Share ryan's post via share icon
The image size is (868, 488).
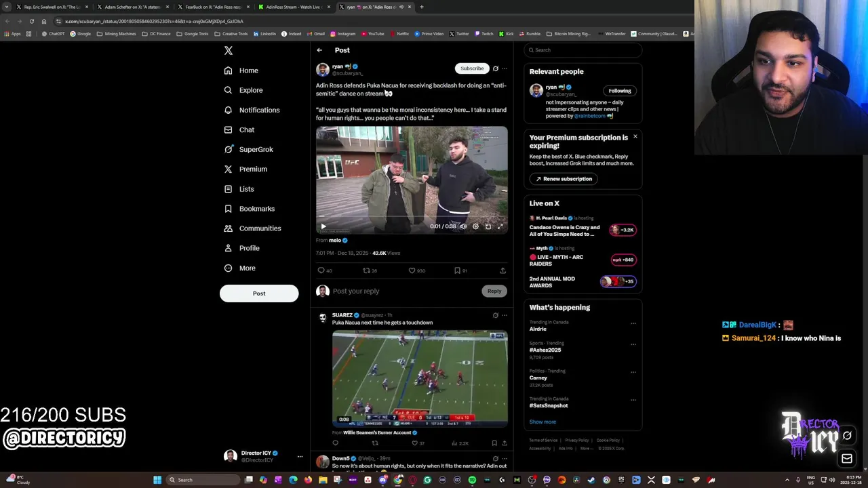(502, 270)
